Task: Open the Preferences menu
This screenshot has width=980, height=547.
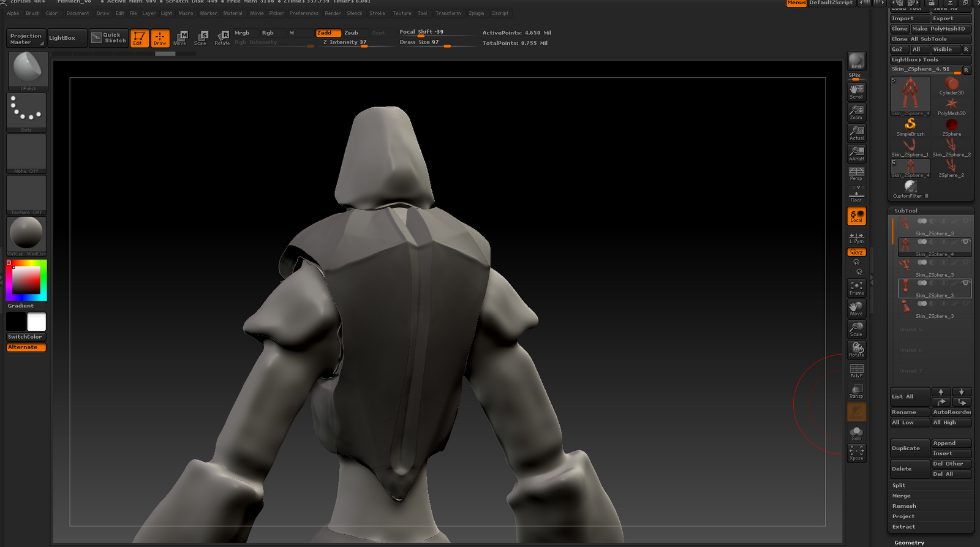Action: (304, 13)
